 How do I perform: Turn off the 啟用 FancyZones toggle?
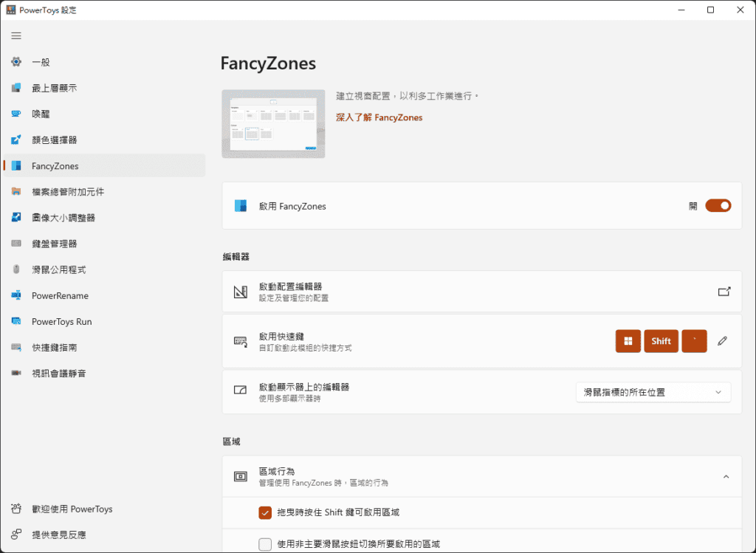point(718,206)
